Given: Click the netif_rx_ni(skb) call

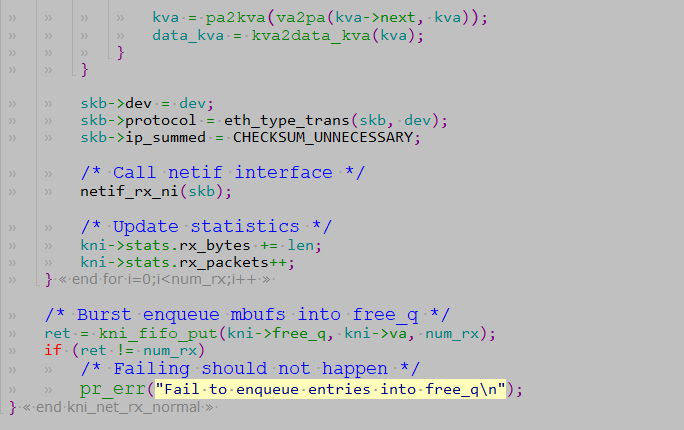Looking at the screenshot, I should click(156, 191).
